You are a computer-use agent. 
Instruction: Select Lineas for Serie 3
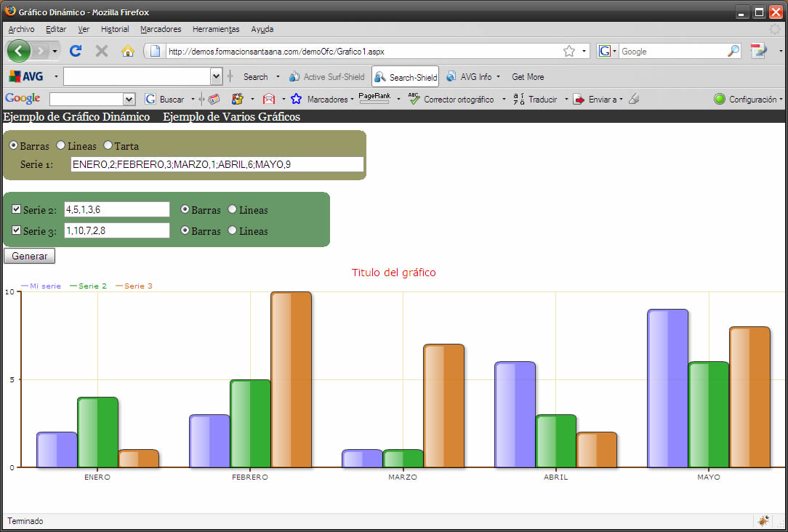(x=232, y=230)
